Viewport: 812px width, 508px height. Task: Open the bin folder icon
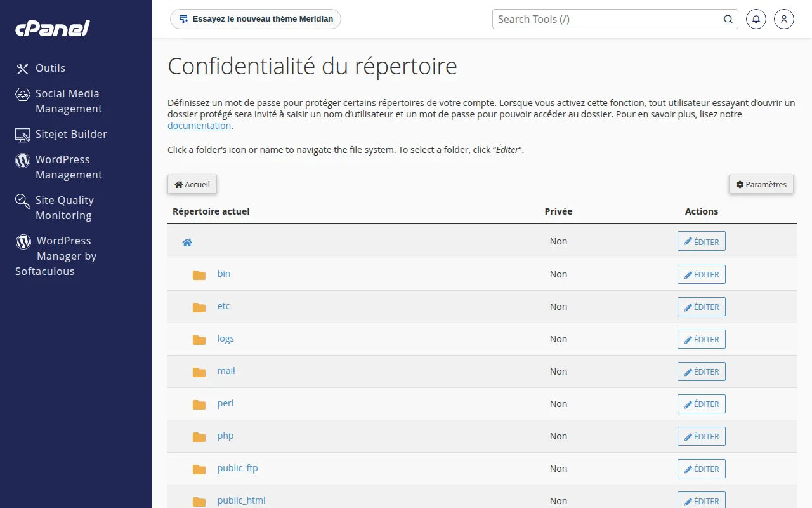[x=199, y=275]
